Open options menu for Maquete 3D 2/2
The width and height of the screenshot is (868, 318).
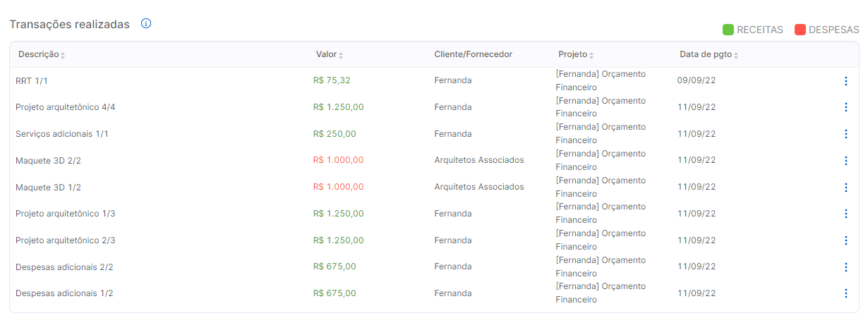click(x=846, y=161)
